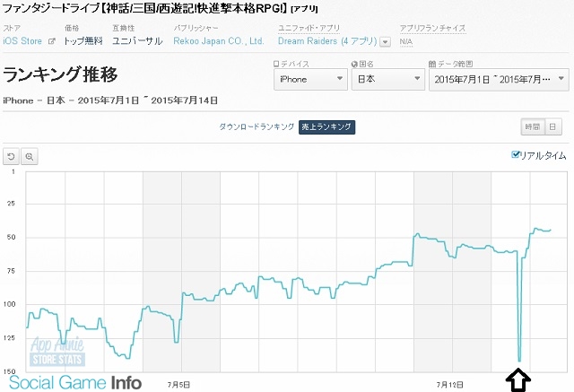Open the 日本 country dropdown
This screenshot has width=574, height=392.
click(x=388, y=79)
